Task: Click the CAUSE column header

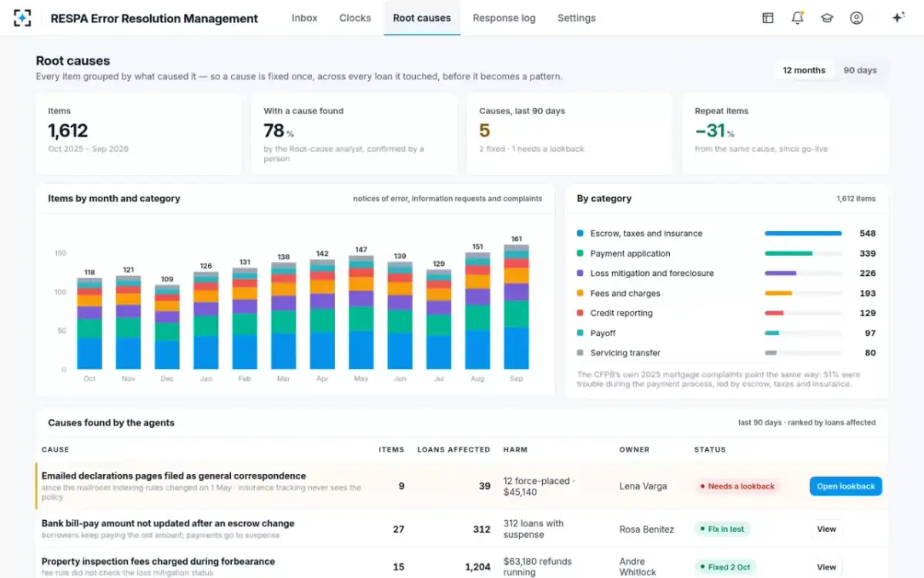Action: point(55,449)
